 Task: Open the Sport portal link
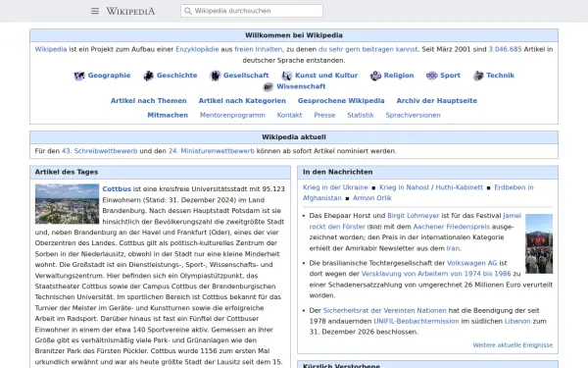(x=450, y=76)
